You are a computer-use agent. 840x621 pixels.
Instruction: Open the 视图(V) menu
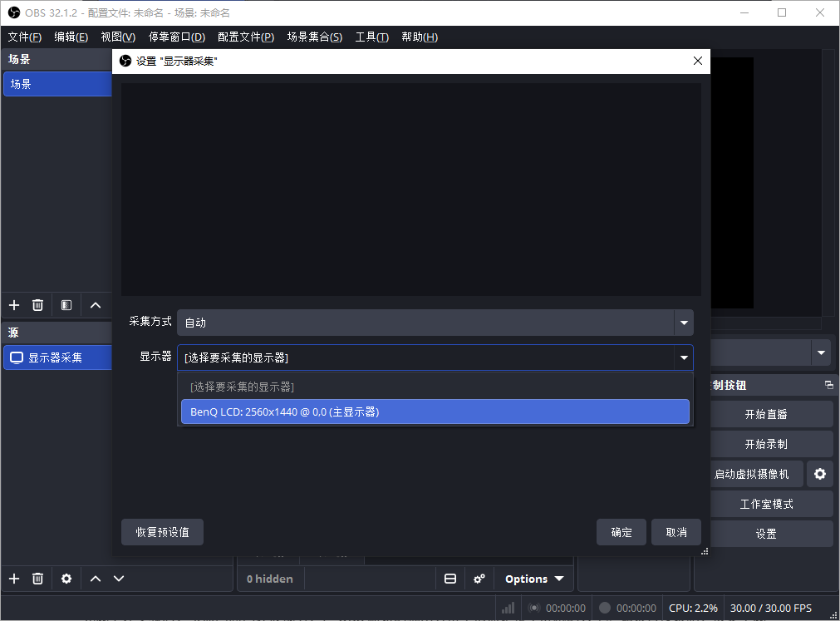pyautogui.click(x=118, y=37)
